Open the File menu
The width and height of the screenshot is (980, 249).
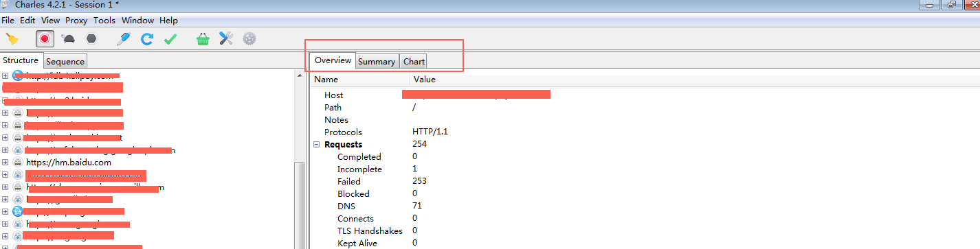8,21
